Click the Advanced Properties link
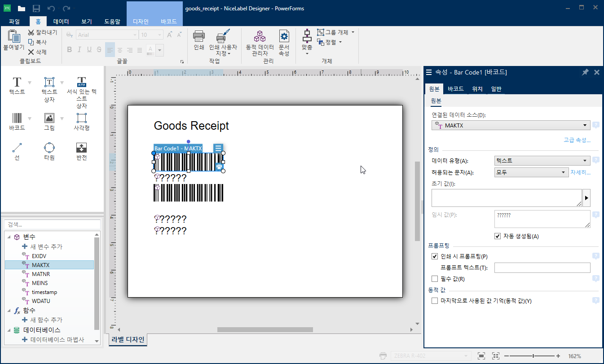 pos(577,140)
